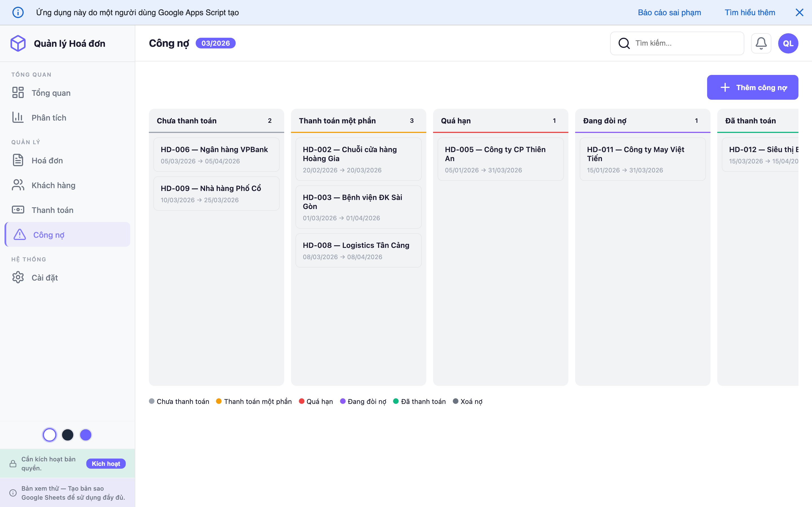This screenshot has height=507, width=812.
Task: Switch to the Đã thanh toán column
Action: coord(751,120)
